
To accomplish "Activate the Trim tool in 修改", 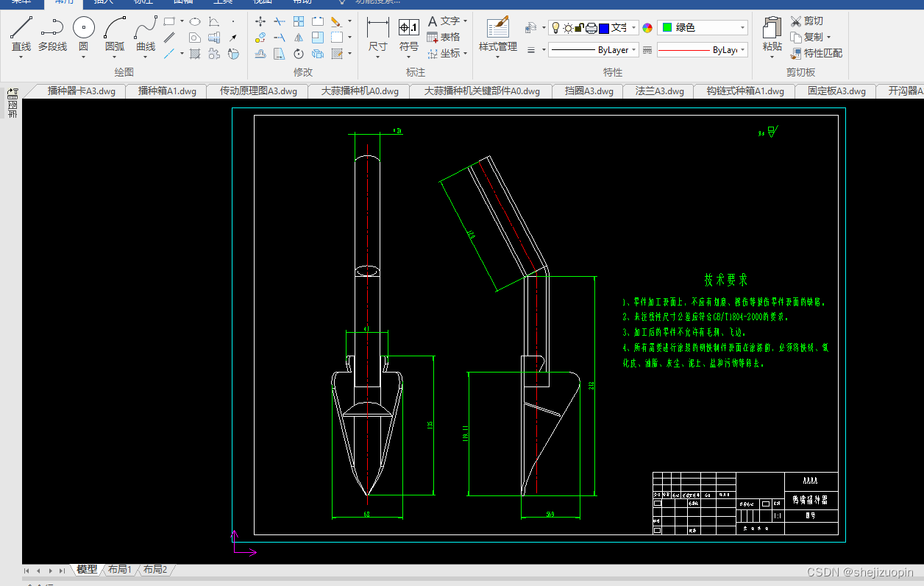I will (280, 21).
